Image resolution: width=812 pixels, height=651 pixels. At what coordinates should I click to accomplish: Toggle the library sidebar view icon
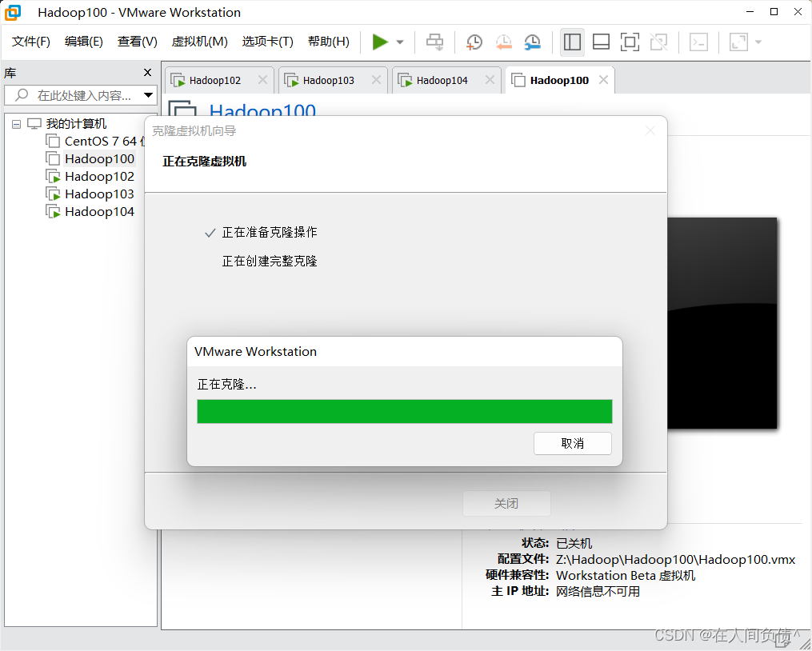click(x=572, y=42)
